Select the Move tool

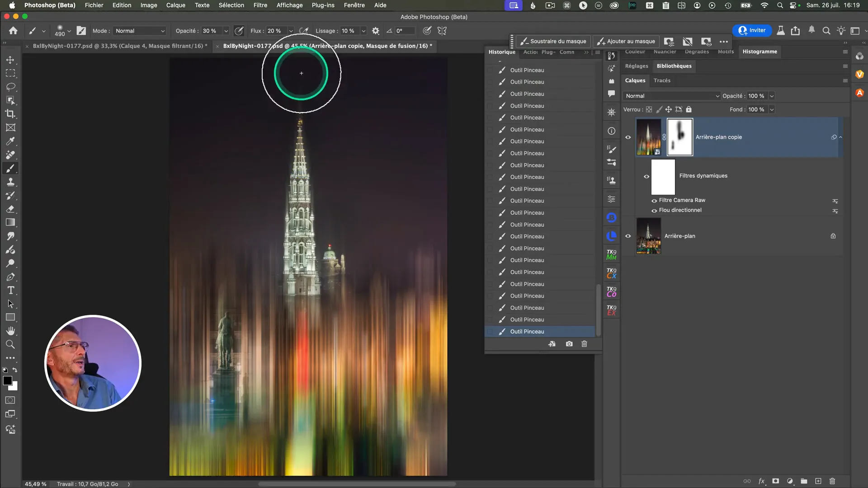pos(10,60)
